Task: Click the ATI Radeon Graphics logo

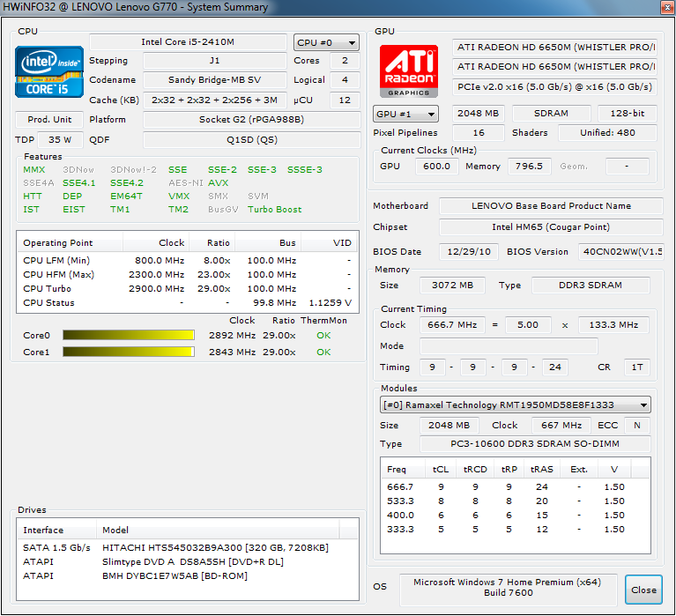Action: coord(408,70)
